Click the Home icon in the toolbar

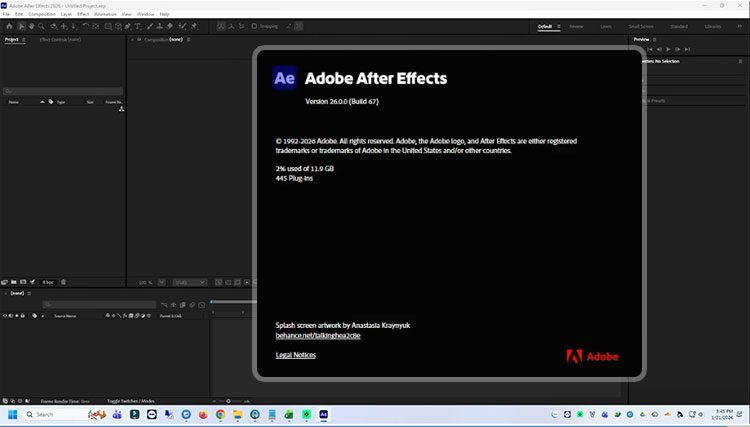(x=7, y=26)
